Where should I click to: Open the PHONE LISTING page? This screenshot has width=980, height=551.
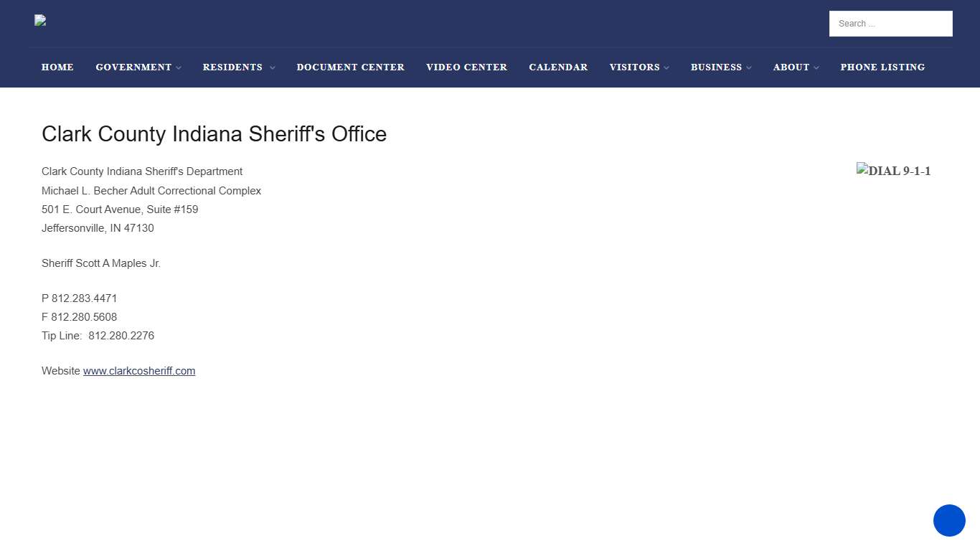[882, 67]
